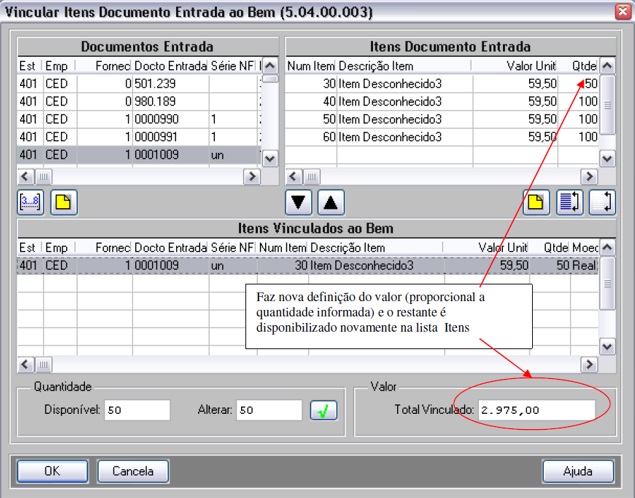The width and height of the screenshot is (635, 498).
Task: Click scroll down arrow in Itens Vinculados list
Action: 607,347
